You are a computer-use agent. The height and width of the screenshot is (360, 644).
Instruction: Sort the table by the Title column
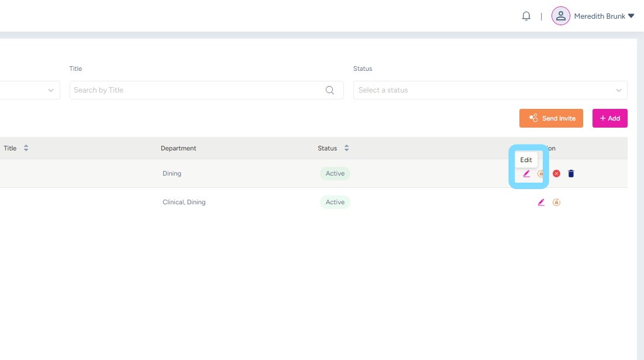[26, 149]
